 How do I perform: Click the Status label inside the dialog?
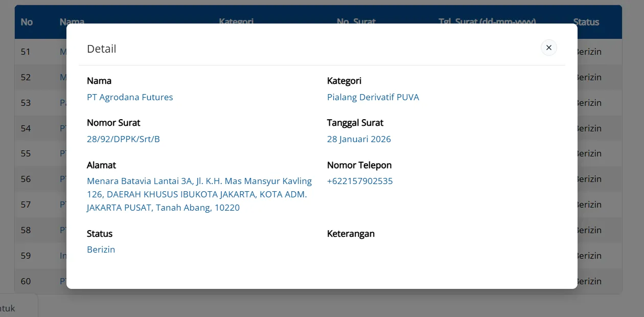(100, 234)
